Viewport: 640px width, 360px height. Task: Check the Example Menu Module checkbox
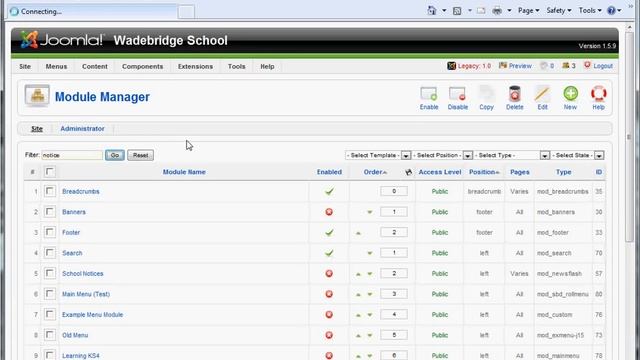click(49, 314)
